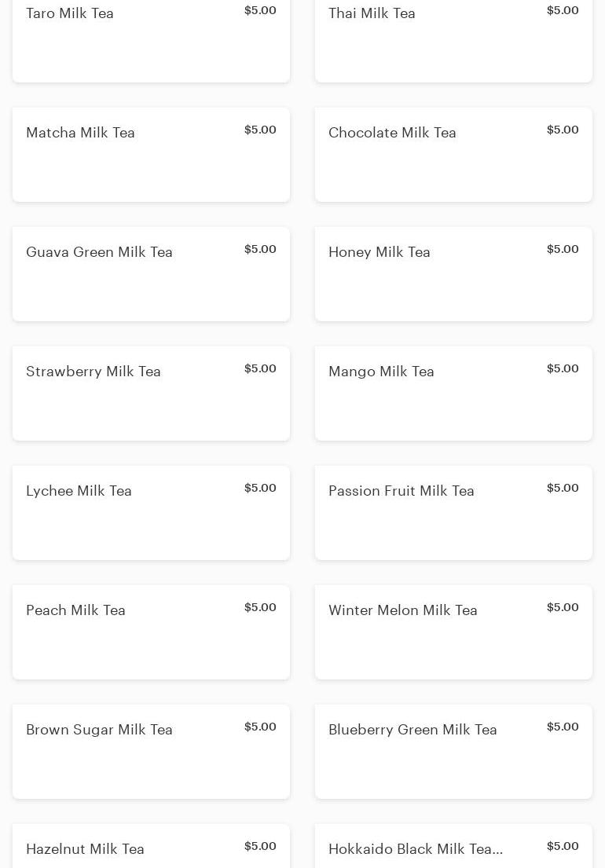Click the Blueberry Green Milk Tea price
The height and width of the screenshot is (868, 605).
[x=563, y=727]
